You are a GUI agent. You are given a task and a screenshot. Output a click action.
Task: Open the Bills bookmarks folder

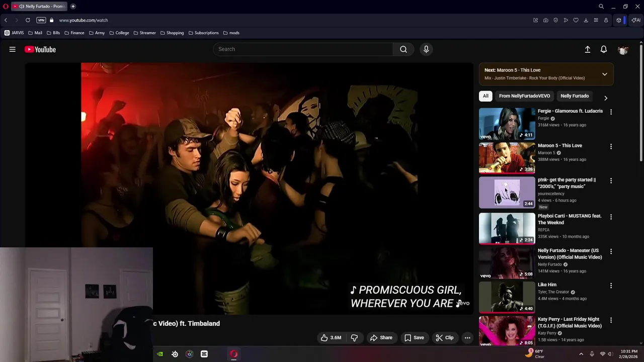pyautogui.click(x=53, y=33)
